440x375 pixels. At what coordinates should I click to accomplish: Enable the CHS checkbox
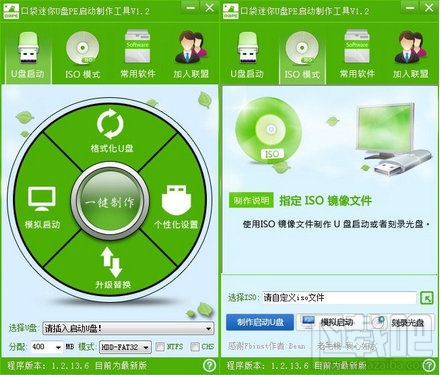pyautogui.click(x=195, y=347)
